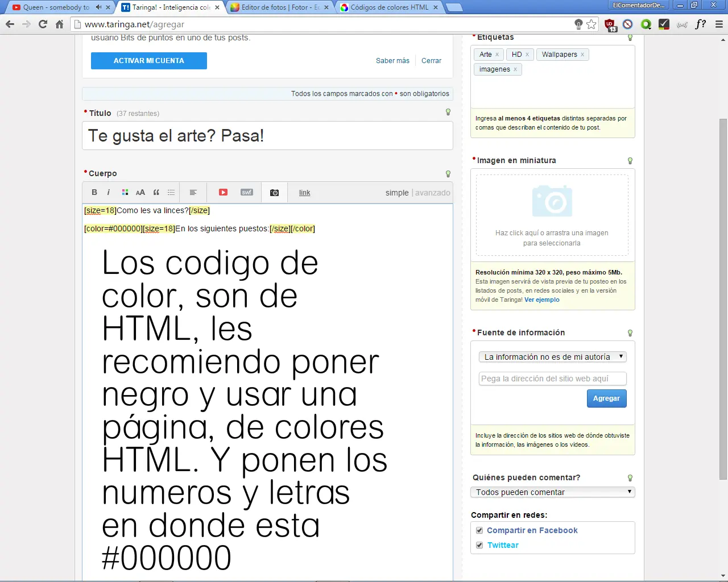Insert a hyperlink via link button
This screenshot has width=728, height=582.
click(305, 193)
